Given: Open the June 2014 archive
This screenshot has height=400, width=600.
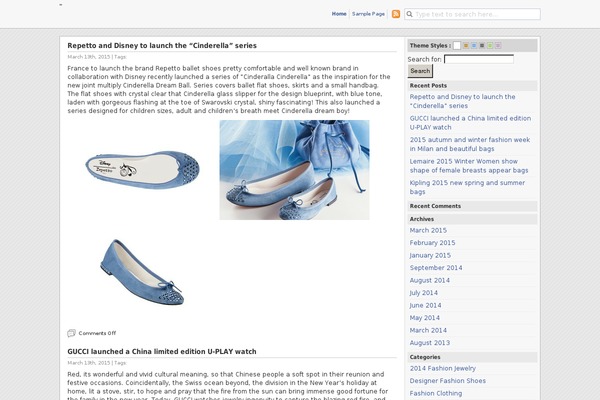Looking at the screenshot, I should 426,305.
